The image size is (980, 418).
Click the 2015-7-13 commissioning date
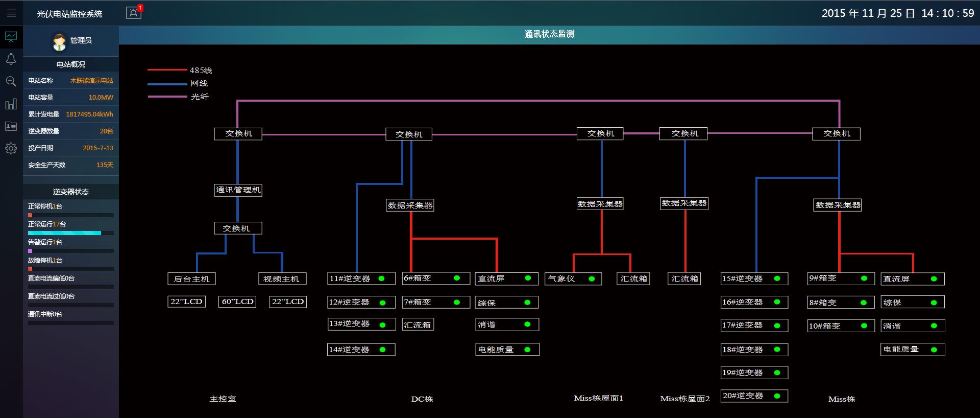pos(98,148)
